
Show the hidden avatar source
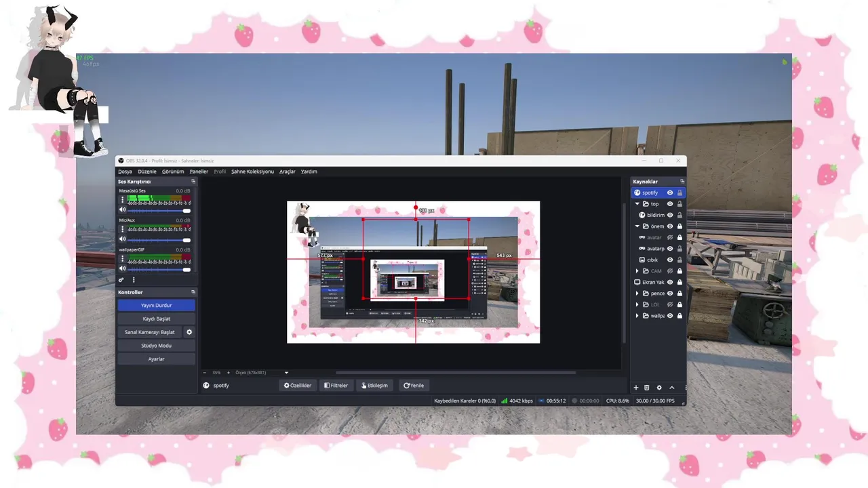(670, 237)
